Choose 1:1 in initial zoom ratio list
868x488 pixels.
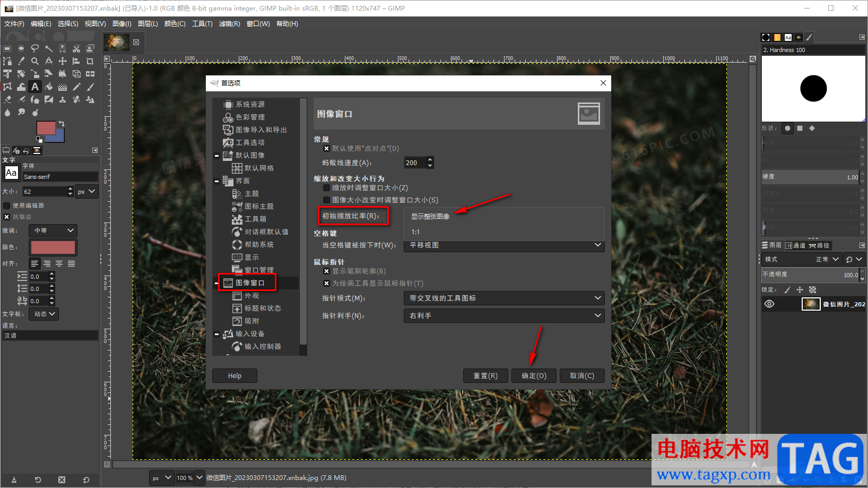coord(415,232)
